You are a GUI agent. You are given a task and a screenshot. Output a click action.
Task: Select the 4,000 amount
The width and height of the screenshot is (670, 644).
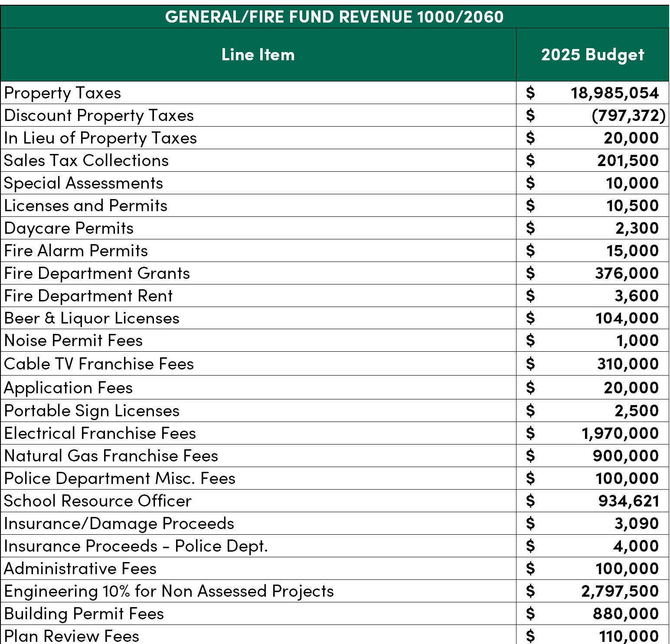tap(636, 546)
